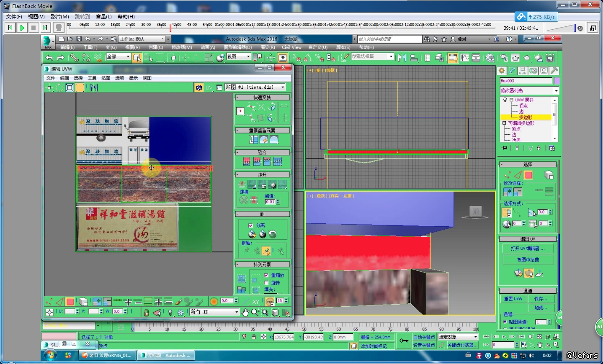
Task: Uncheck the 分离 checkbox
Action: tap(250, 226)
